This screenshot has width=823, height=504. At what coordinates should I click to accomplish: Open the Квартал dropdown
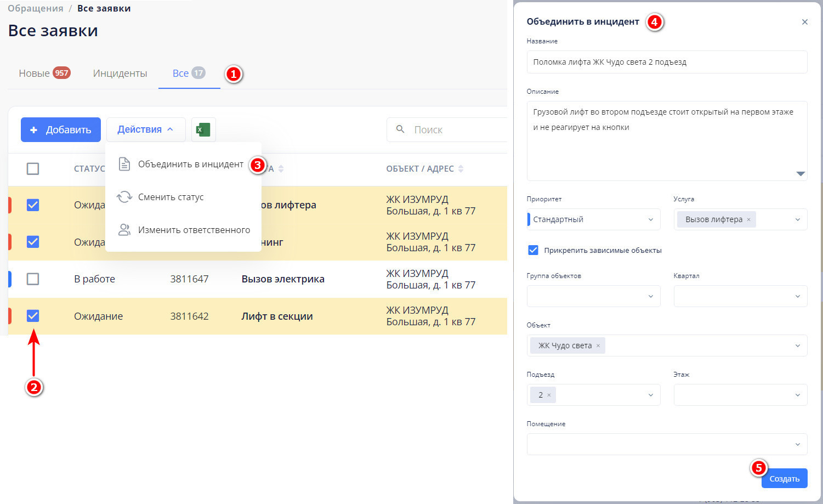[x=741, y=296]
